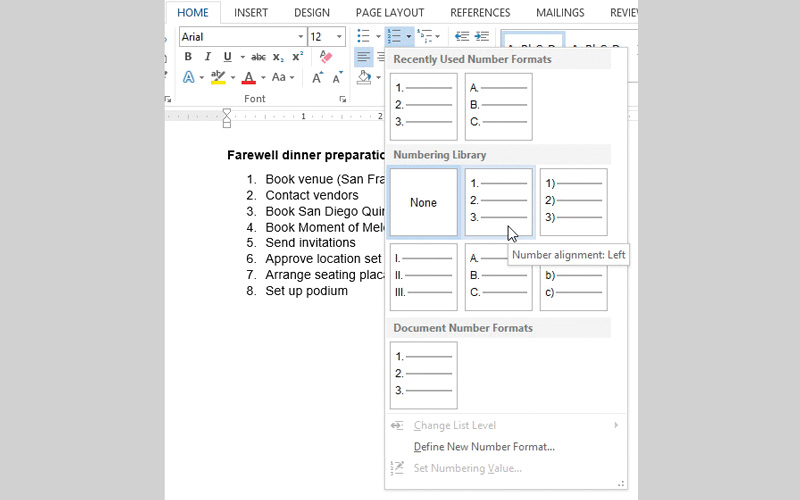Screen dimensions: 800x500
Task: Pick the Roman numeral numbering format
Action: coord(423,277)
